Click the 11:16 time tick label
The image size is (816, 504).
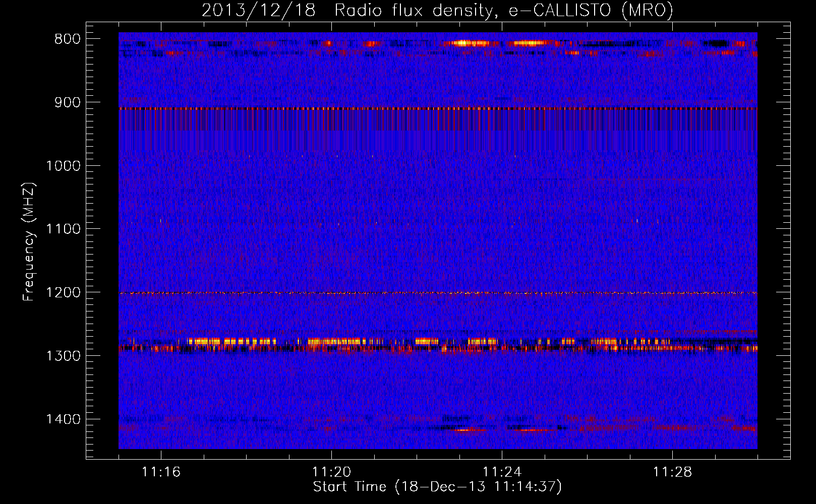pos(161,472)
